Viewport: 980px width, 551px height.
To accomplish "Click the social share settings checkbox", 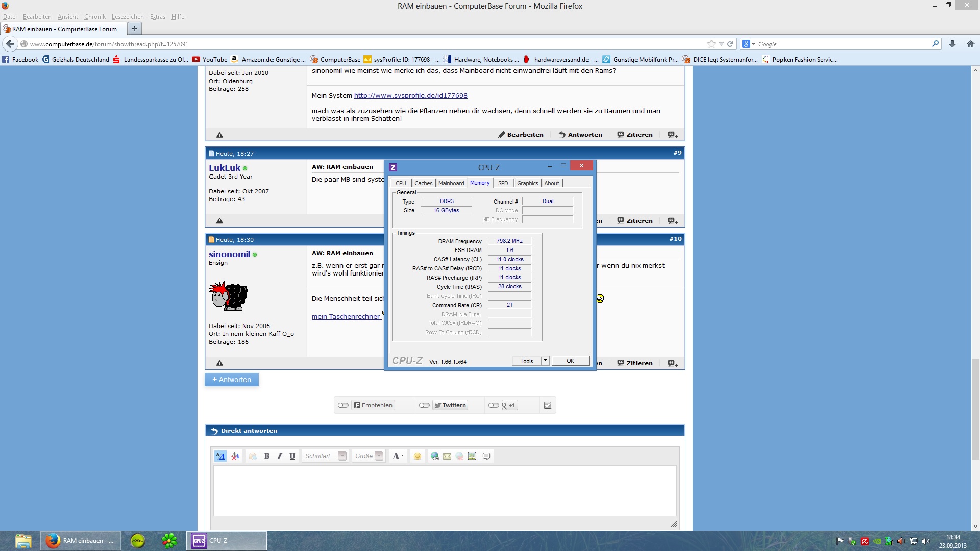I will click(x=548, y=405).
